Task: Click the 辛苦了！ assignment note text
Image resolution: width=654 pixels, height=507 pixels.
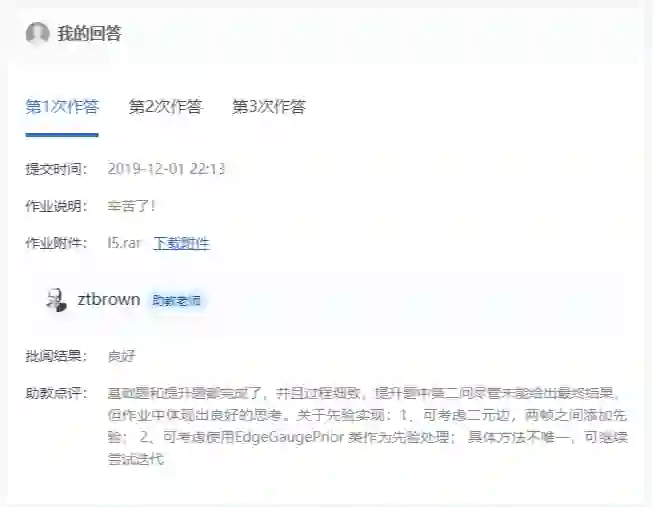Action: tap(131, 206)
